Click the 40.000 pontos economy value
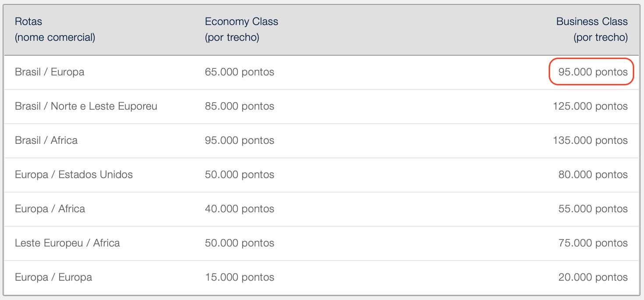 coord(240,209)
